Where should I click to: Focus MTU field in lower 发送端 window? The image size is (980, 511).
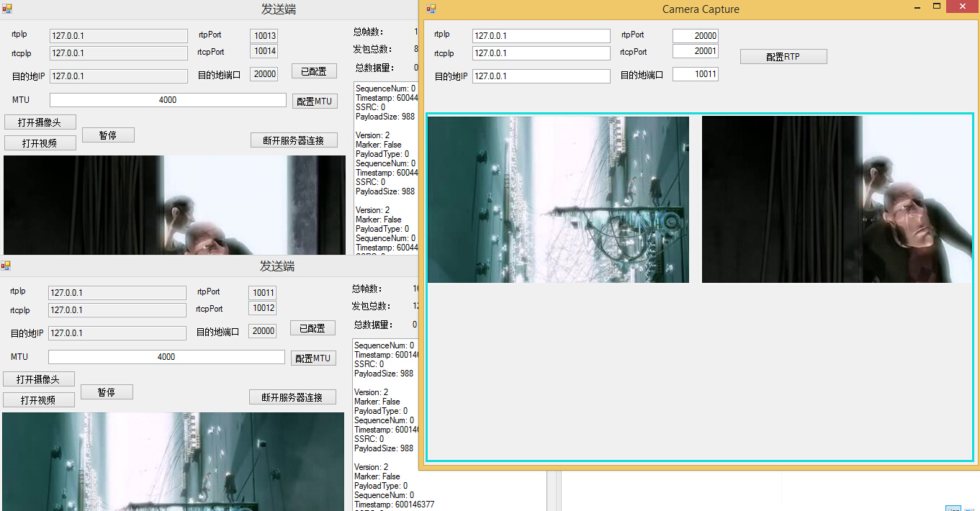tap(166, 357)
